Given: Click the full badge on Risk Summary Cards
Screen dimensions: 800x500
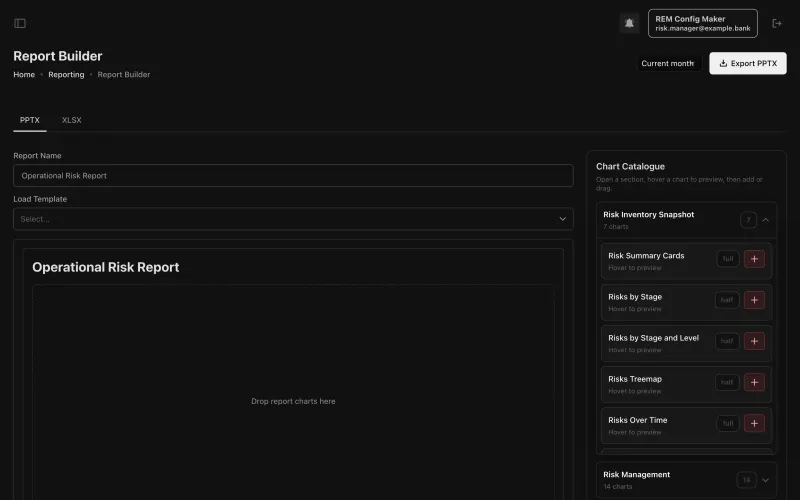Looking at the screenshot, I should click(728, 259).
